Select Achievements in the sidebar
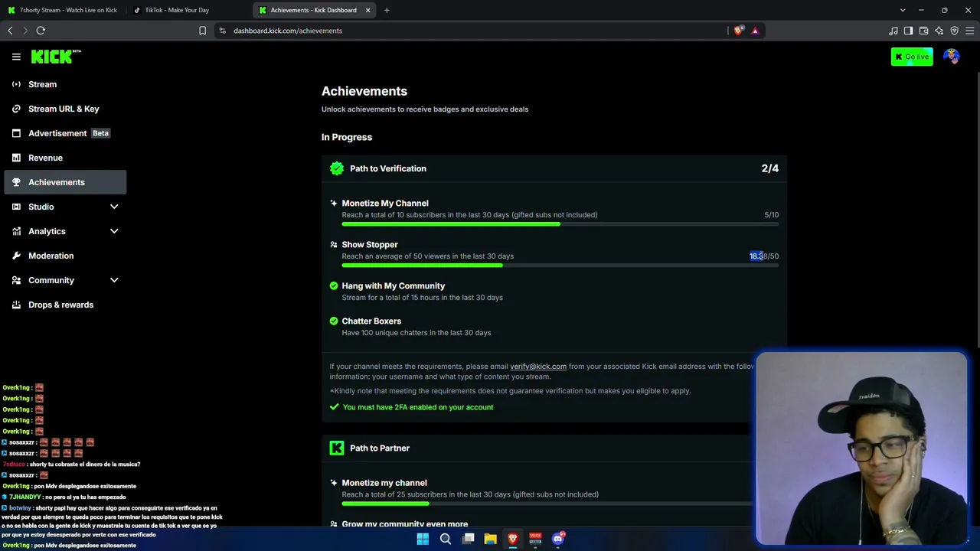980x551 pixels. point(65,182)
